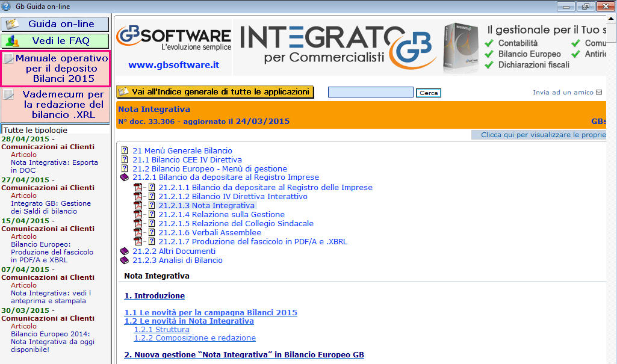
Task: Open PDF icon for 21.2.1.7 Produzione del fascicolo
Action: (138, 242)
